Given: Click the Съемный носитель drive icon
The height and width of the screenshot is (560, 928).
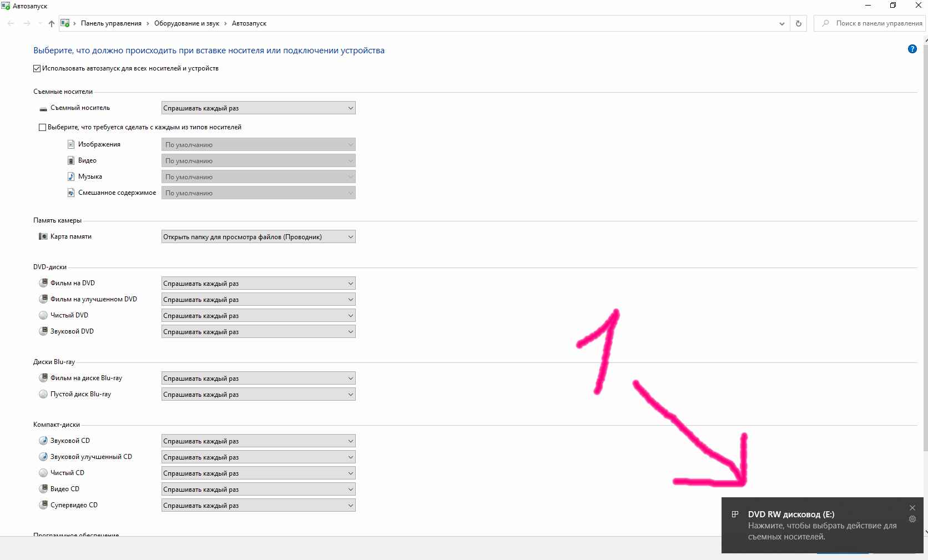Looking at the screenshot, I should [x=43, y=108].
